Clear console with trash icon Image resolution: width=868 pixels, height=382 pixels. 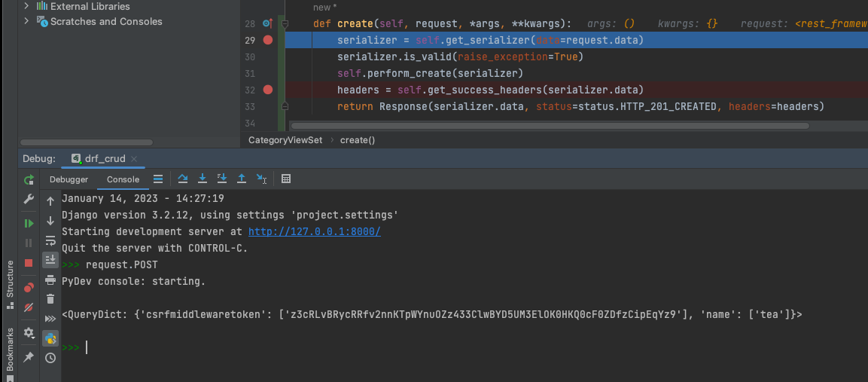(50, 299)
